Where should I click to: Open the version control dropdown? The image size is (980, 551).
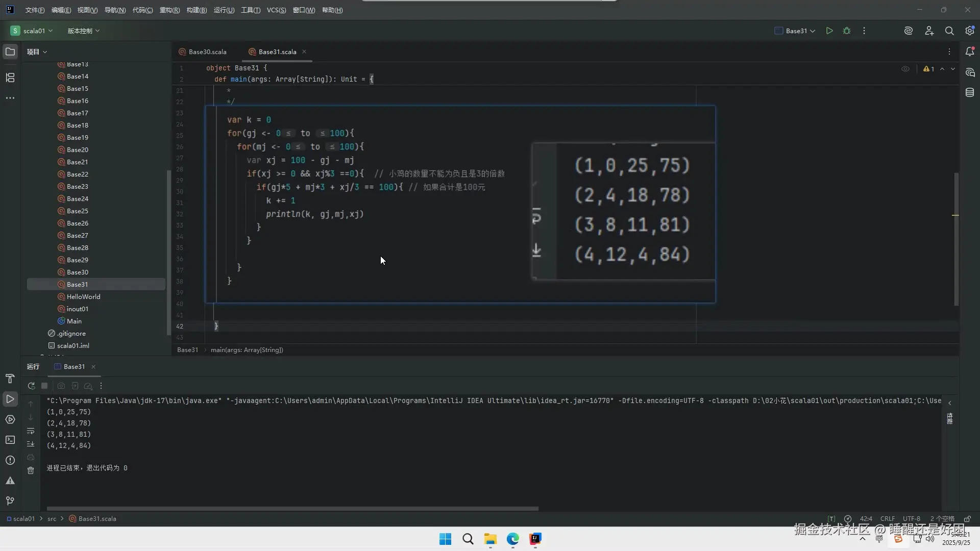coord(83,31)
